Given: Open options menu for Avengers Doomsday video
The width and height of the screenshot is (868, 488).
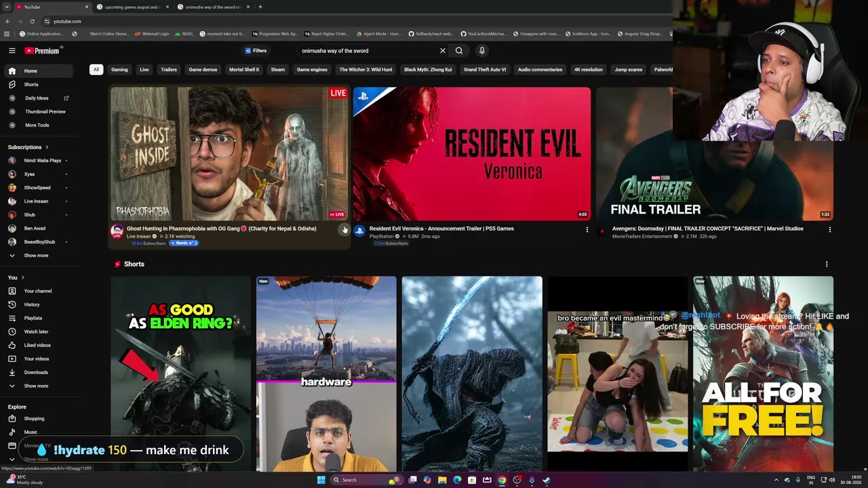Looking at the screenshot, I should point(829,230).
